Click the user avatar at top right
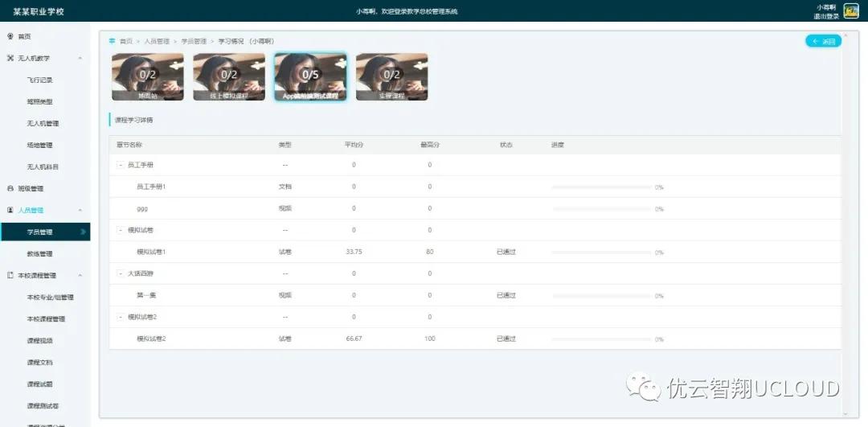868x427 pixels. pyautogui.click(x=850, y=10)
